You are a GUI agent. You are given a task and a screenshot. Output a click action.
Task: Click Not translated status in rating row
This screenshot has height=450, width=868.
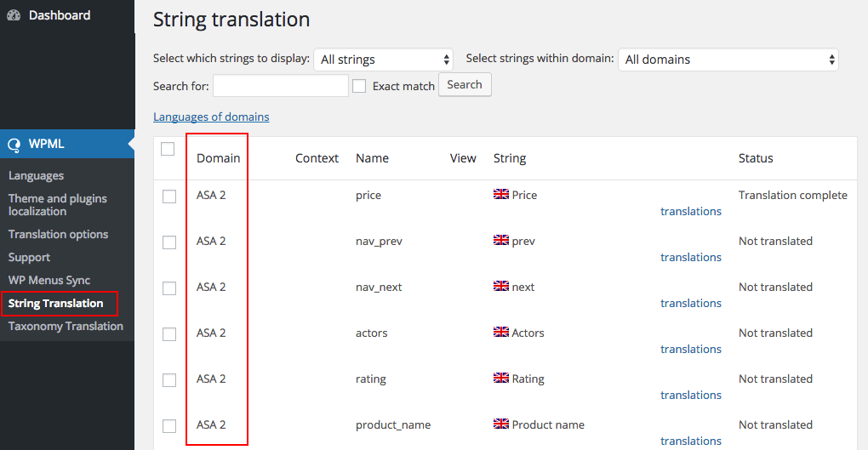pos(775,379)
